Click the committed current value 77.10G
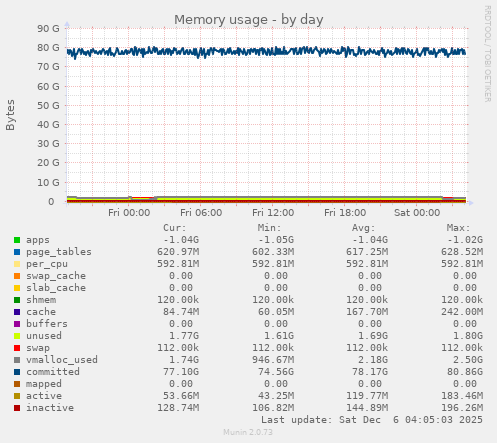This screenshot has height=443, width=497. 181,372
